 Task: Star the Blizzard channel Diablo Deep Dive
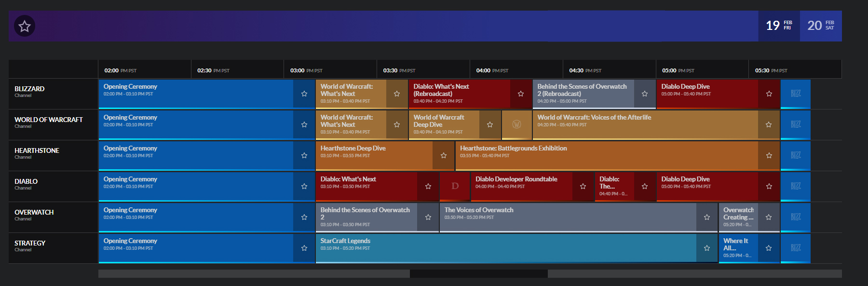769,94
